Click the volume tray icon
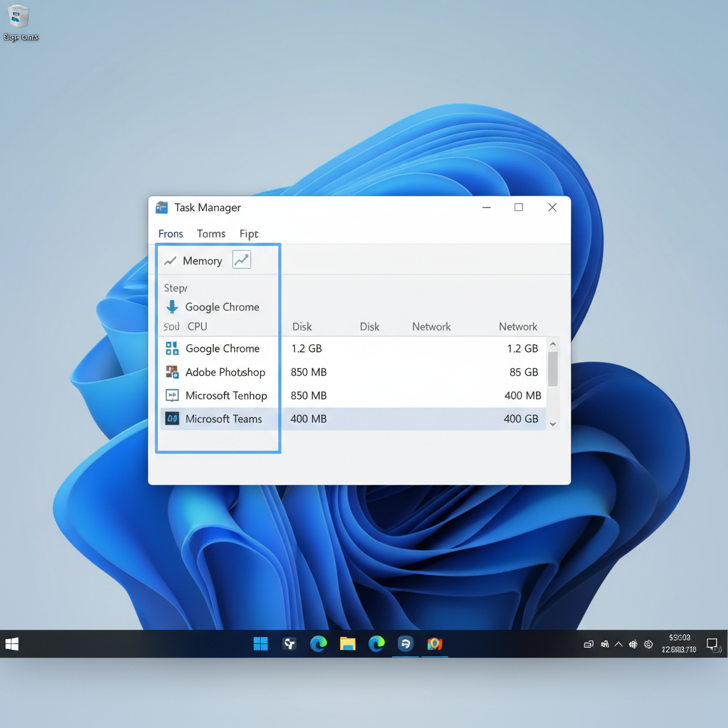Viewport: 728px width, 728px height. [x=633, y=644]
